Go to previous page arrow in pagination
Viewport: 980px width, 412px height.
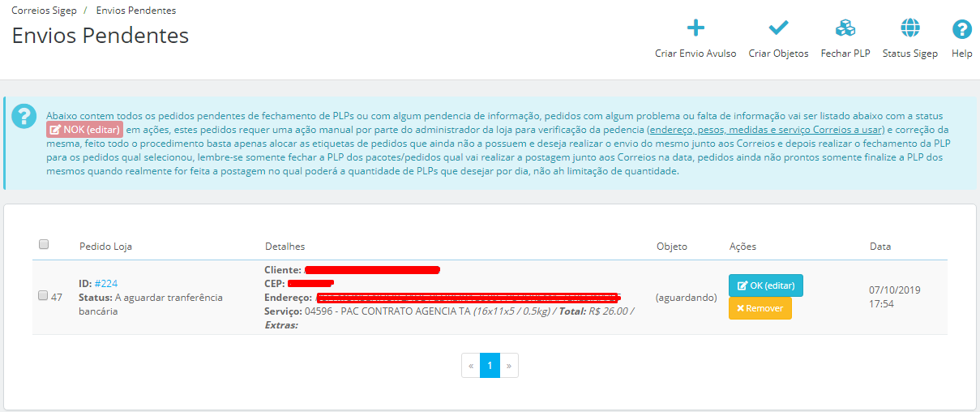point(470,366)
